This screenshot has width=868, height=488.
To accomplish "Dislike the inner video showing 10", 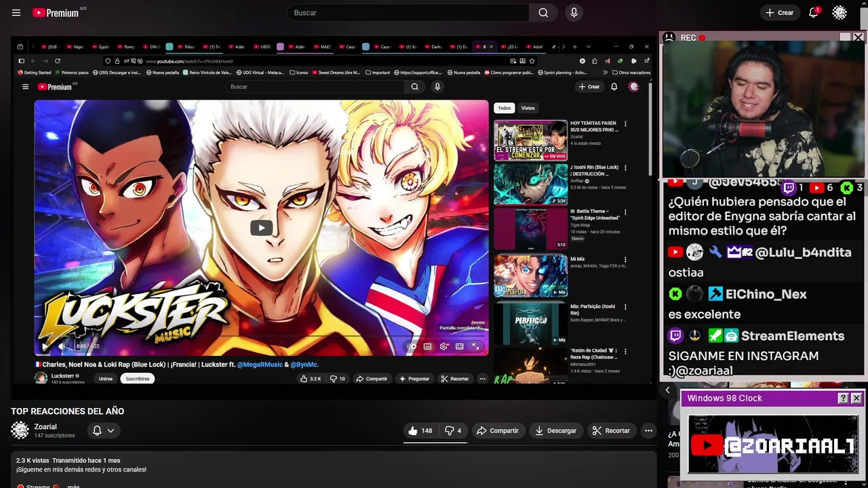I will pyautogui.click(x=338, y=379).
